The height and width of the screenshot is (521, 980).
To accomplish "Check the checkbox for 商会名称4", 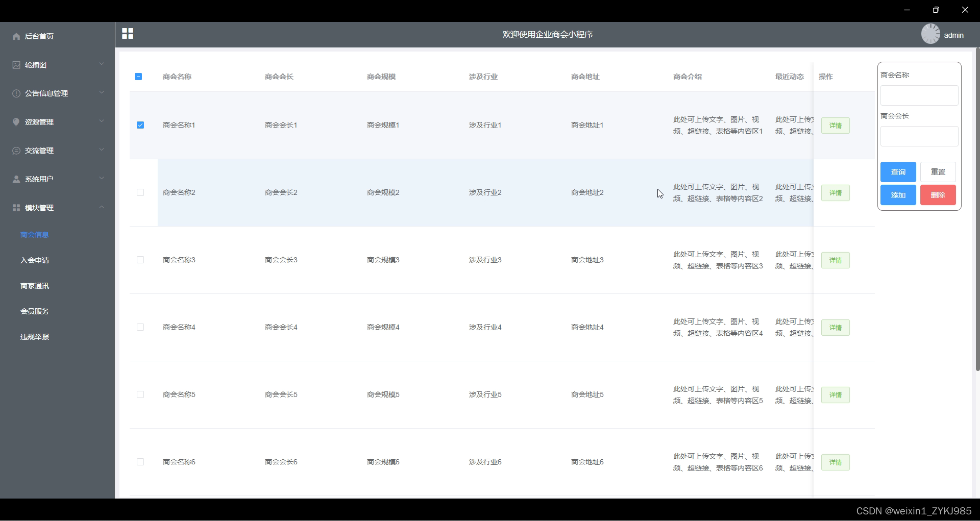I will click(140, 327).
